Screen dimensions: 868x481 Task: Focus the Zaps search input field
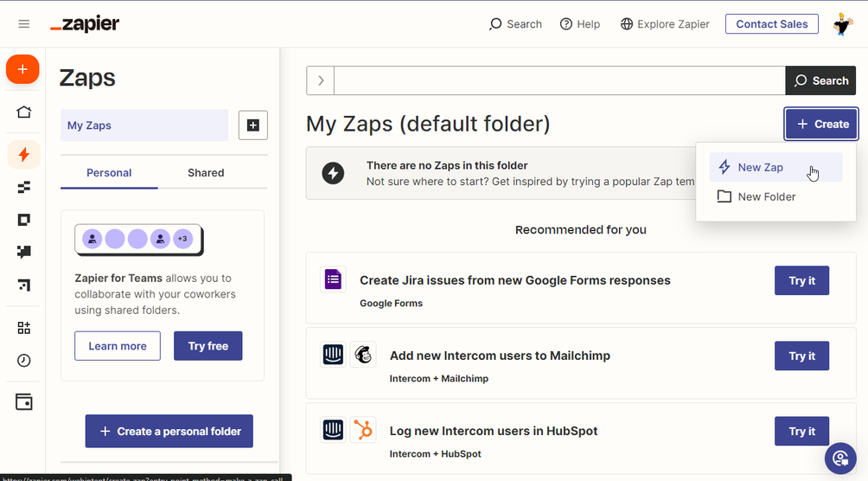[559, 81]
